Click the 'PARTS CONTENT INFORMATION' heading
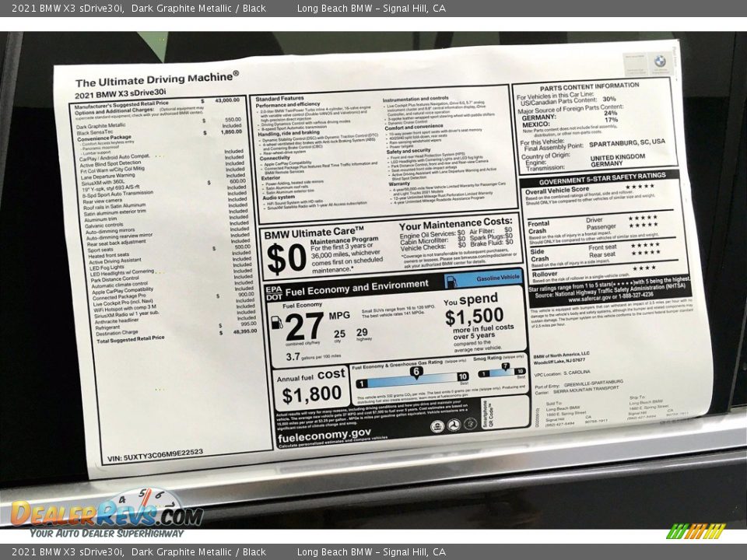The image size is (747, 560). coord(589,86)
